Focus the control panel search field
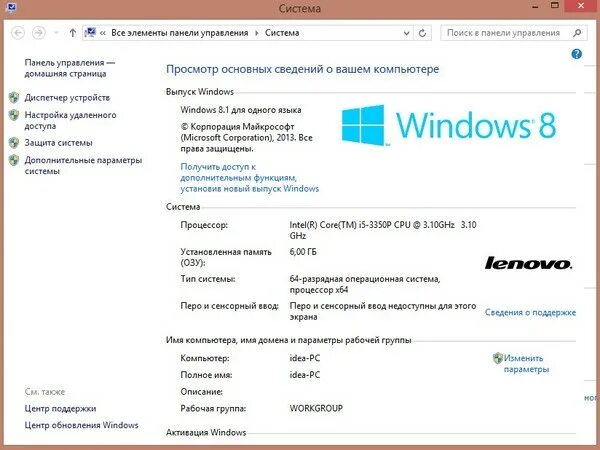The image size is (600, 450). click(513, 33)
